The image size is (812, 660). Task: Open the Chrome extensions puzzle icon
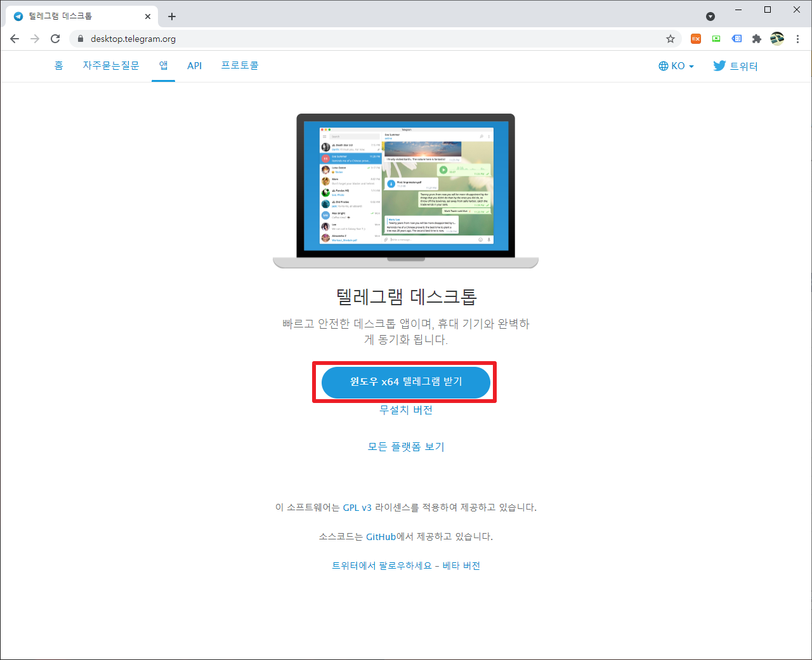(x=757, y=39)
